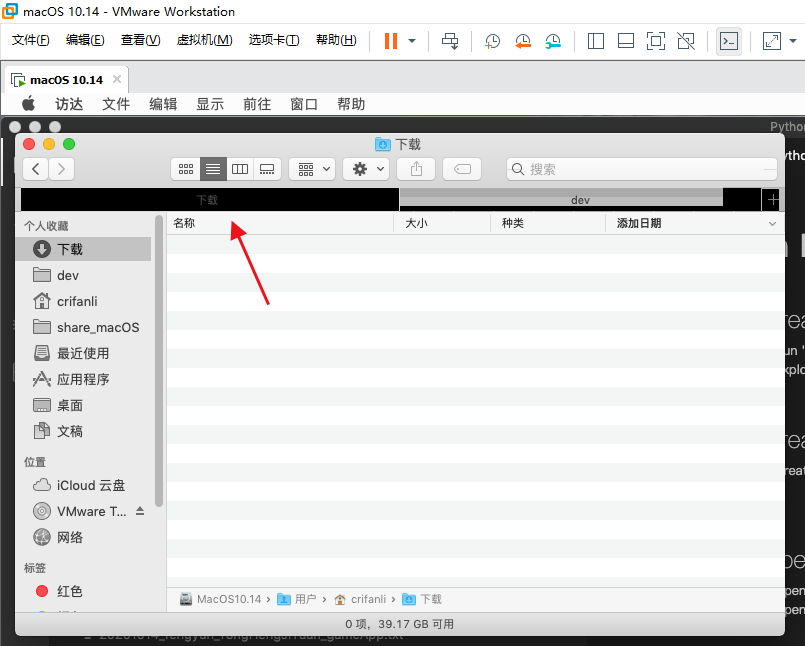Switch Finder to icon view

pyautogui.click(x=186, y=169)
